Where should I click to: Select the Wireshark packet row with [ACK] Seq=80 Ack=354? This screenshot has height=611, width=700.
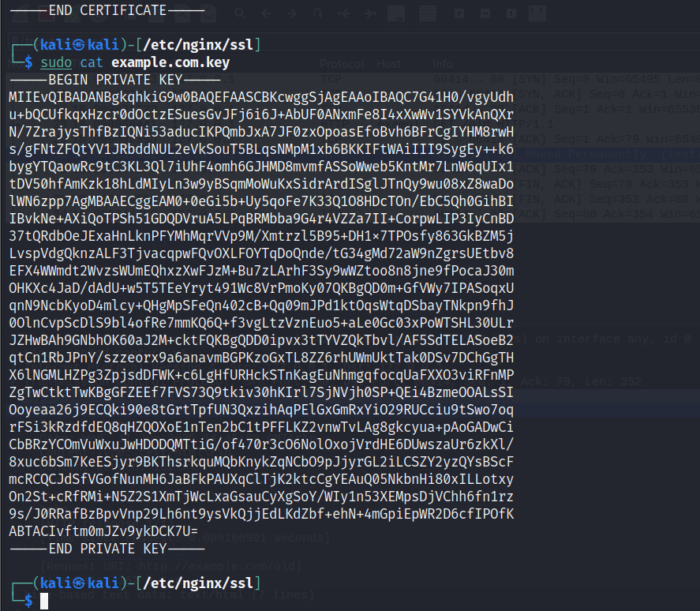(x=354, y=215)
